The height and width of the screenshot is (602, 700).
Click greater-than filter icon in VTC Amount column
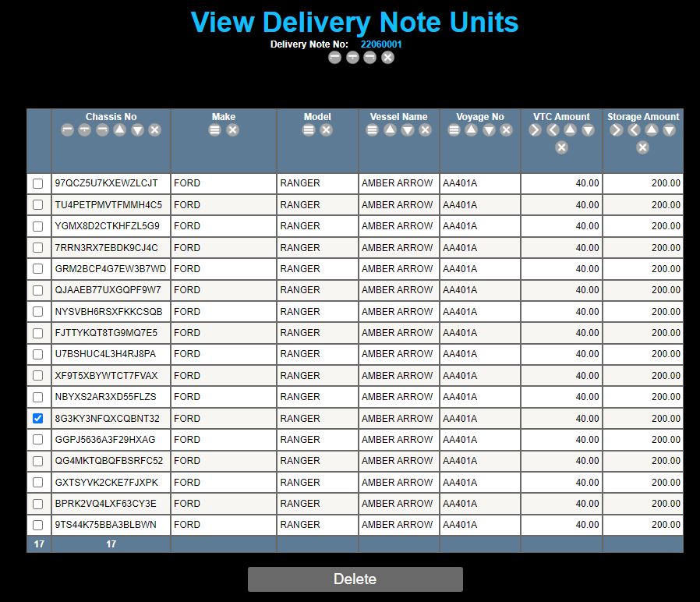pos(536,130)
